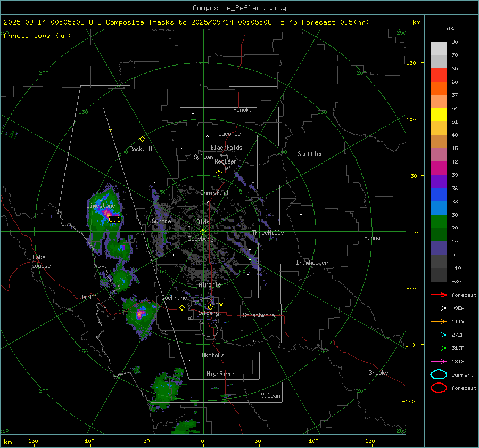The width and height of the screenshot is (479, 448).
Task: Click the Hanna label
Action: click(x=372, y=238)
